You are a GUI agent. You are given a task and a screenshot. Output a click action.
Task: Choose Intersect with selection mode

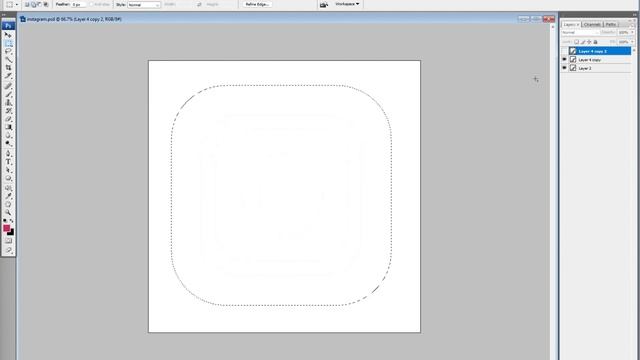point(46,4)
